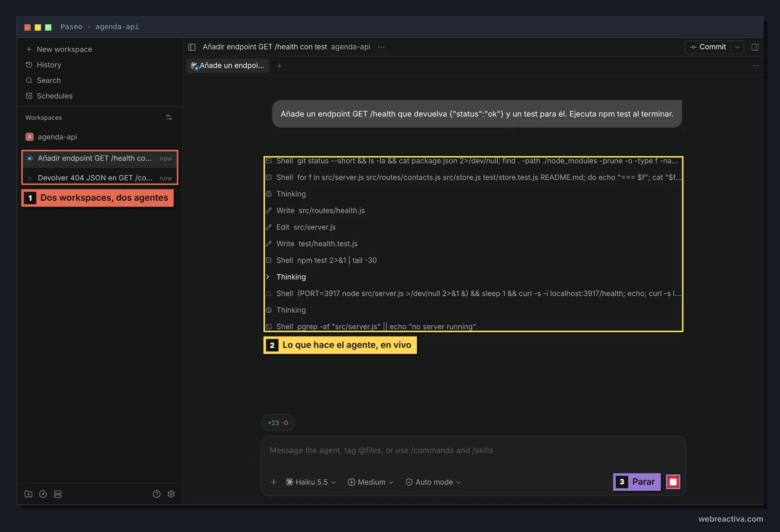Click the Commit button

point(708,47)
